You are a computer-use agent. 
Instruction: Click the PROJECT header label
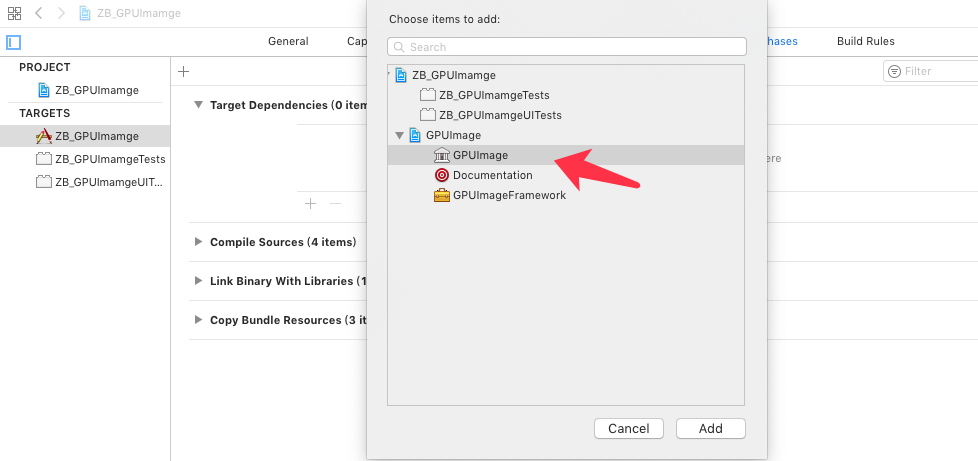[45, 67]
